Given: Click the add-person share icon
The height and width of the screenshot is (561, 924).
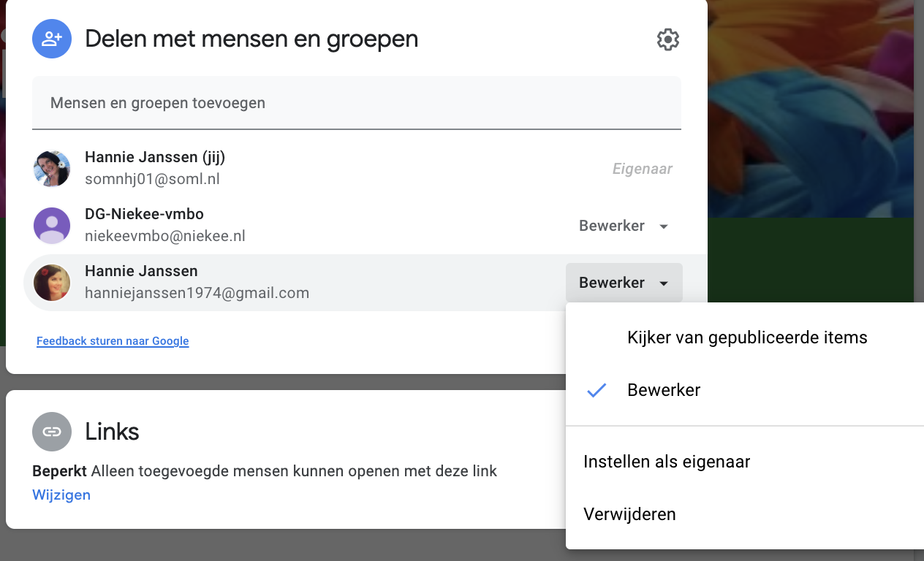Looking at the screenshot, I should (52, 38).
